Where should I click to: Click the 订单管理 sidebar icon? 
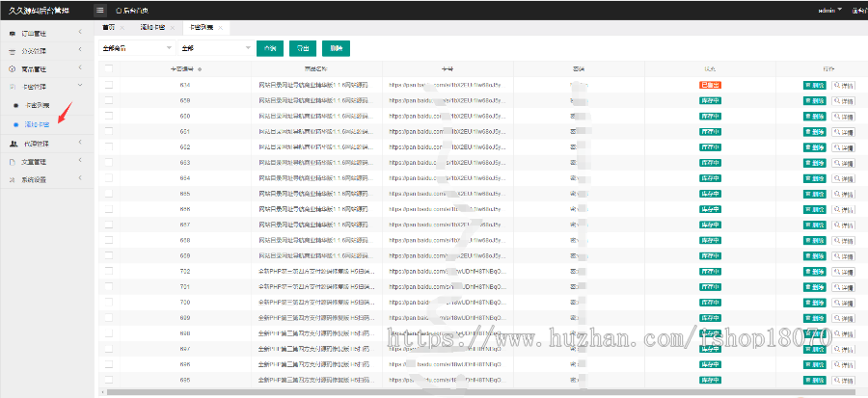pos(13,32)
